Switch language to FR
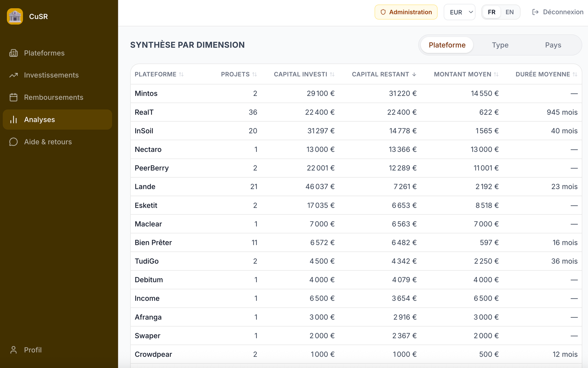Screen dimensions: 588x368 point(492,12)
